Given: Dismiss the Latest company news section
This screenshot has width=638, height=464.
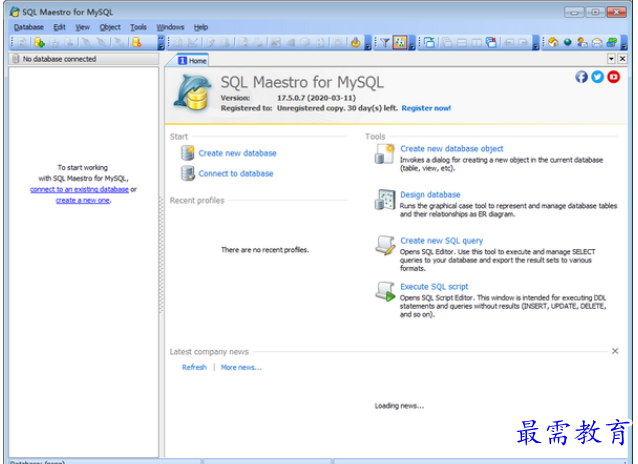Looking at the screenshot, I should click(x=615, y=351).
